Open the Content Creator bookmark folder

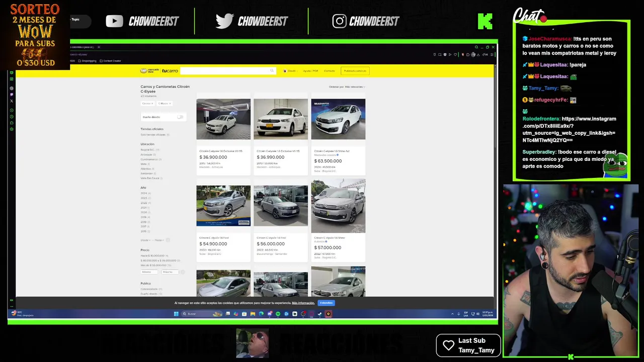coord(110,61)
